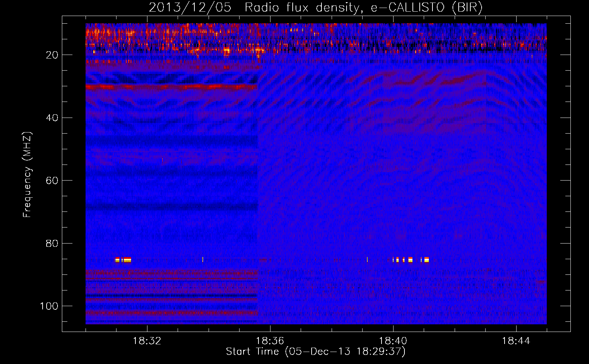
Task: Click the 20 frequency tick label
Action: [52, 55]
